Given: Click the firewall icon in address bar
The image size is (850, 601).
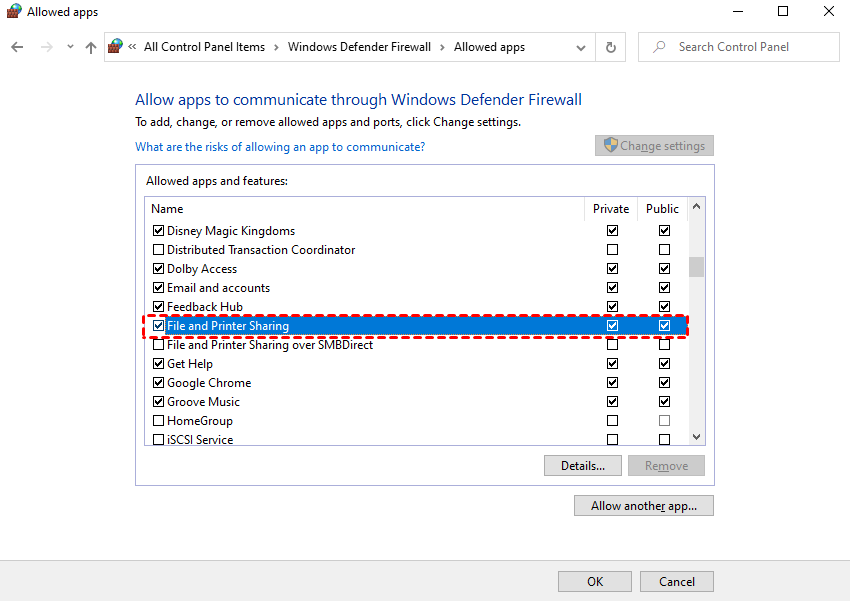Looking at the screenshot, I should (115, 46).
